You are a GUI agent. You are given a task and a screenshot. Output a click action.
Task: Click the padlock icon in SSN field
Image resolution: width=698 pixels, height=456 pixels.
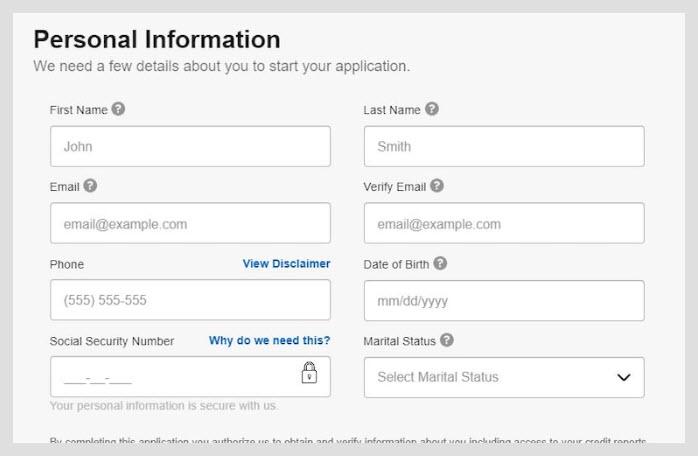(x=309, y=372)
